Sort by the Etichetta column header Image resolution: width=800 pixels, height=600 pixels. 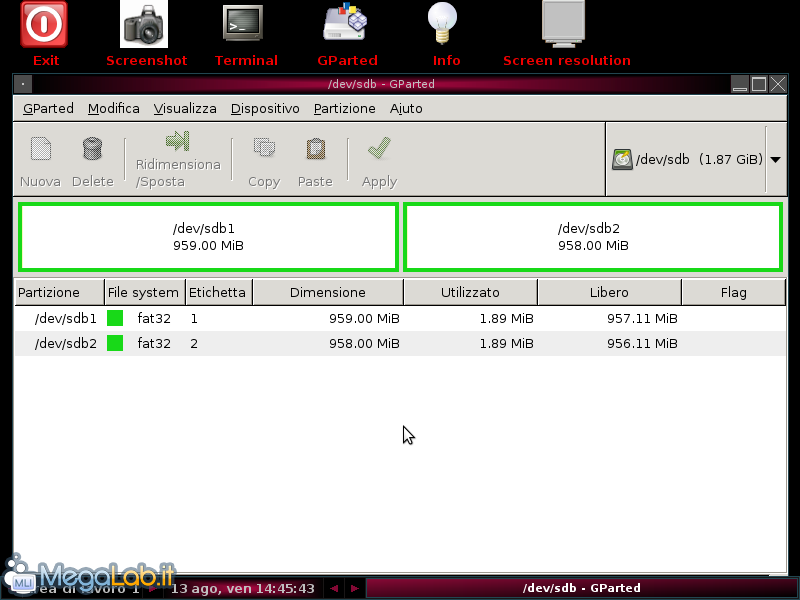pyautogui.click(x=219, y=292)
